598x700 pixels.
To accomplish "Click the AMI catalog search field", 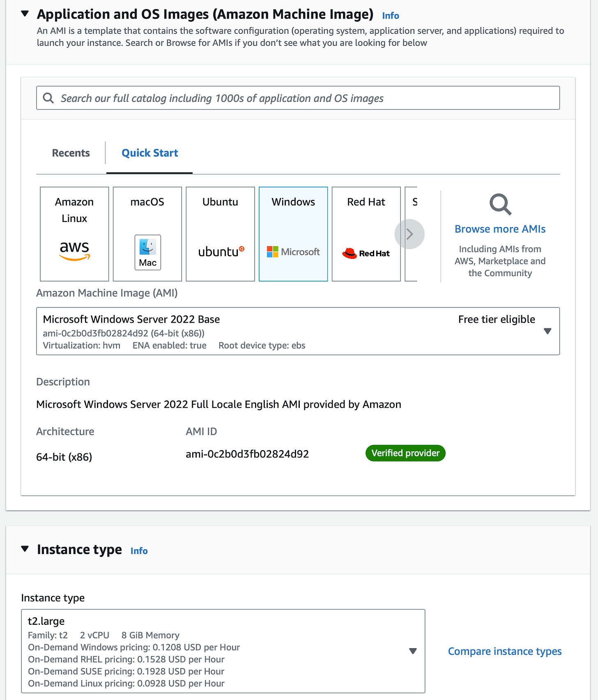I will pyautogui.click(x=298, y=98).
